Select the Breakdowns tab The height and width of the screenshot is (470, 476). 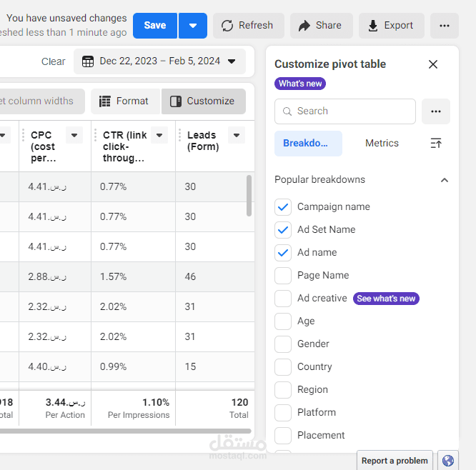click(x=308, y=144)
